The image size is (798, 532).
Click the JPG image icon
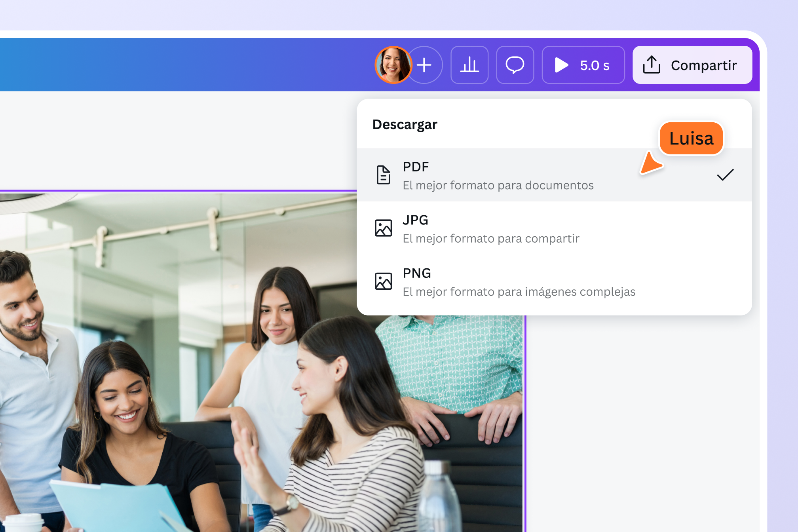pos(383,228)
